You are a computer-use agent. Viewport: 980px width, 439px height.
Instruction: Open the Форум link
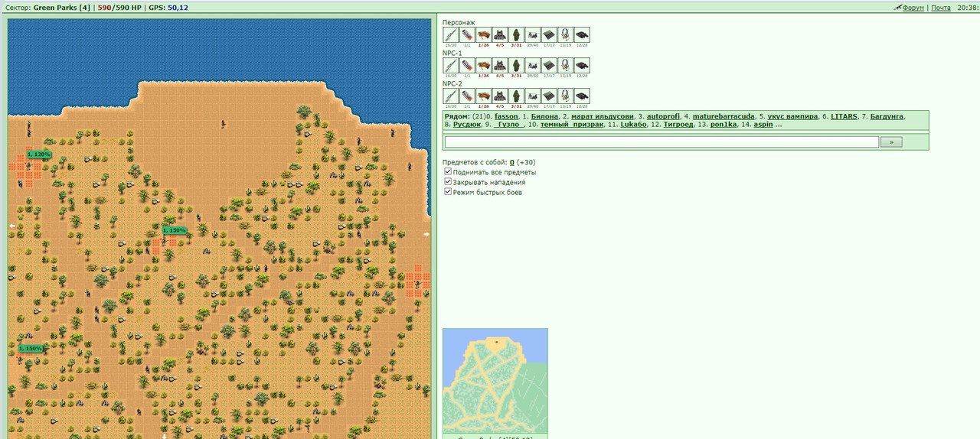coord(913,8)
